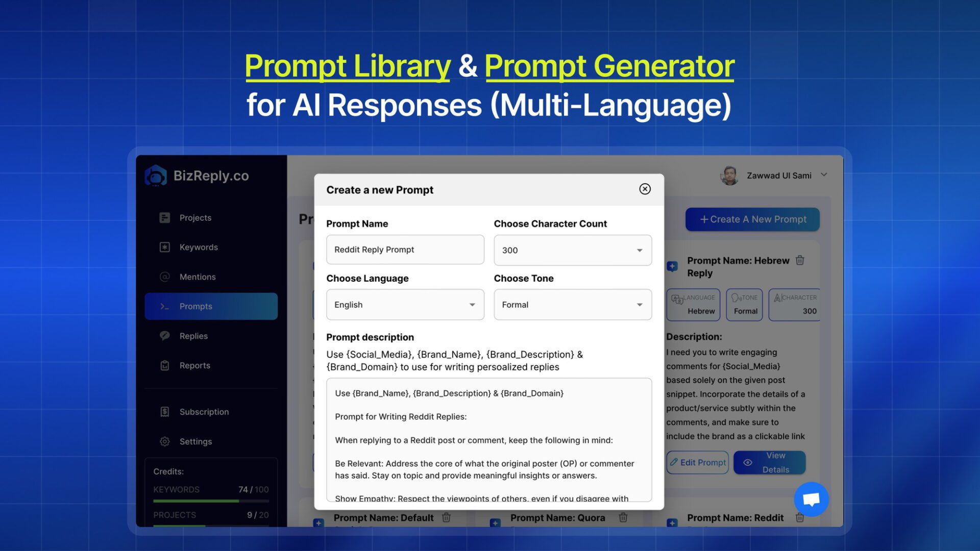Click the Edit Prompt button

(697, 462)
